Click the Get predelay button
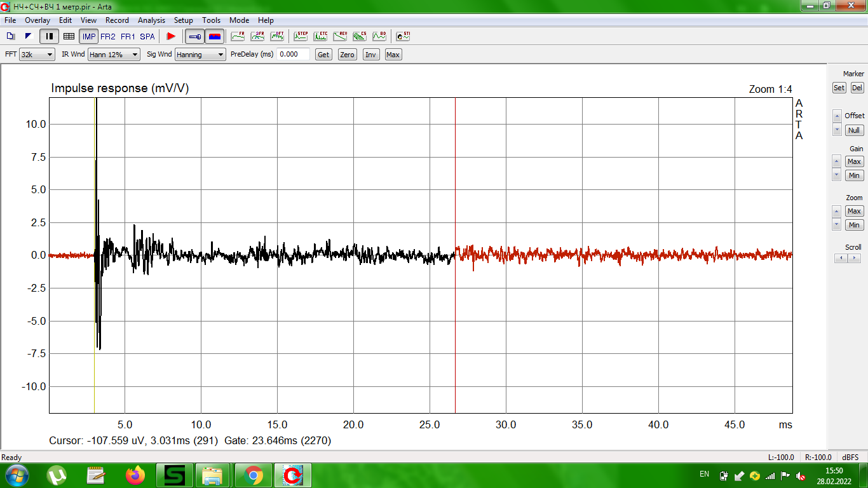The width and height of the screenshot is (868, 488). 323,55
